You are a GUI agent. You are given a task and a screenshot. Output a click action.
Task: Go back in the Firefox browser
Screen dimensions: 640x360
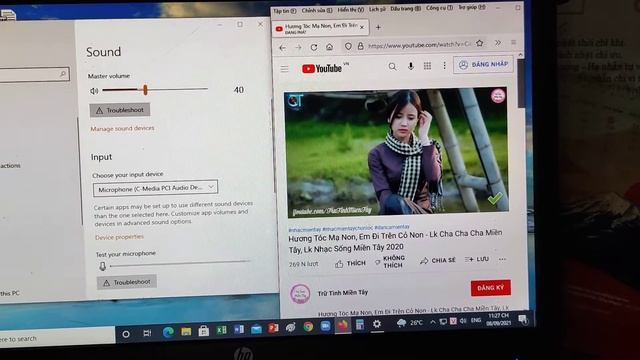pos(282,48)
